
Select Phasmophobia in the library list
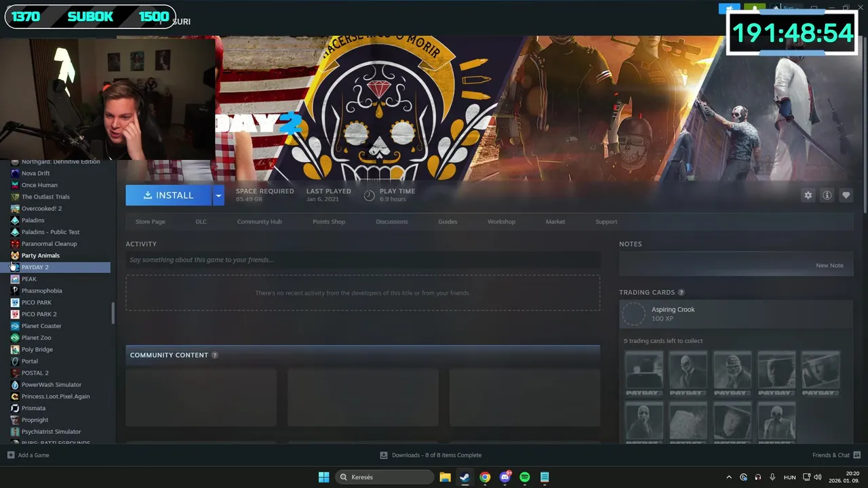(x=41, y=291)
